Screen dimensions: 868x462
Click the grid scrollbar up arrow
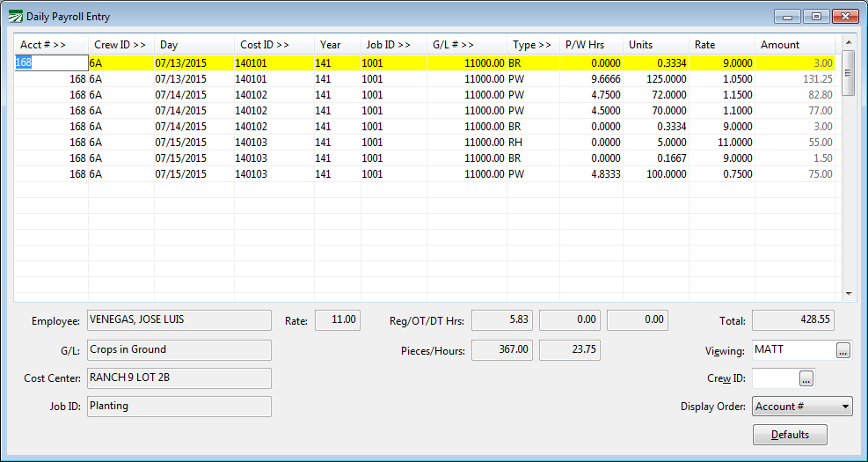pyautogui.click(x=849, y=41)
